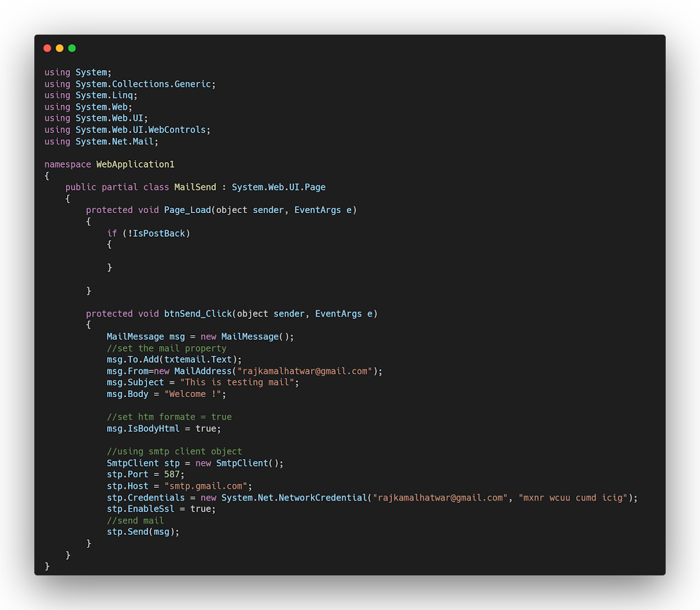Click 'EventArgs e' in Page_Load signature

(323, 210)
